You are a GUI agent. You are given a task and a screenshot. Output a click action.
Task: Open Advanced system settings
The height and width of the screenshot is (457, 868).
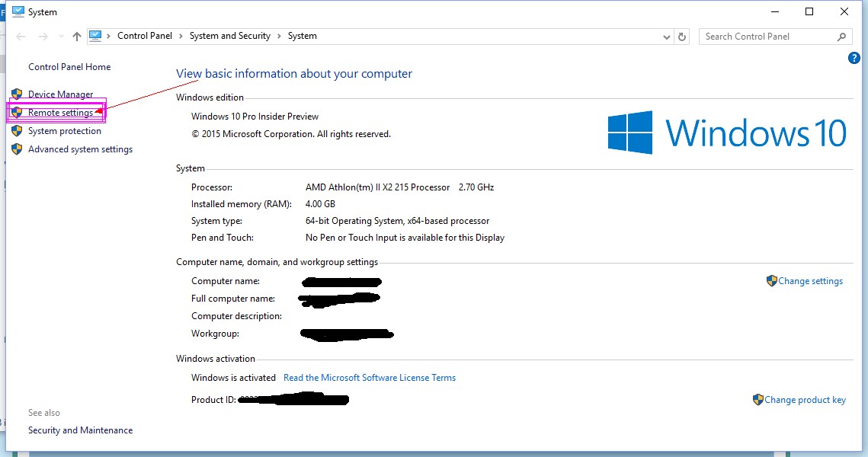tap(80, 149)
